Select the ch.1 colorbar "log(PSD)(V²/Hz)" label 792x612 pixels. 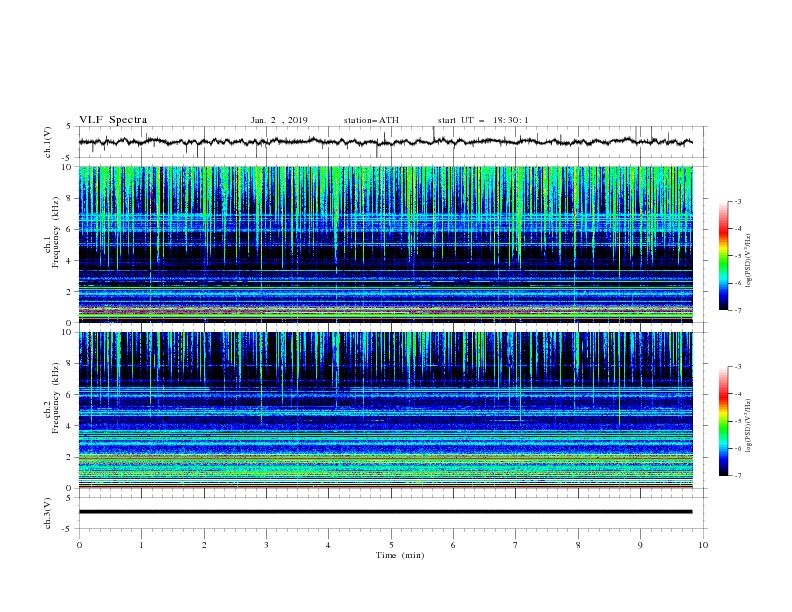[748, 261]
